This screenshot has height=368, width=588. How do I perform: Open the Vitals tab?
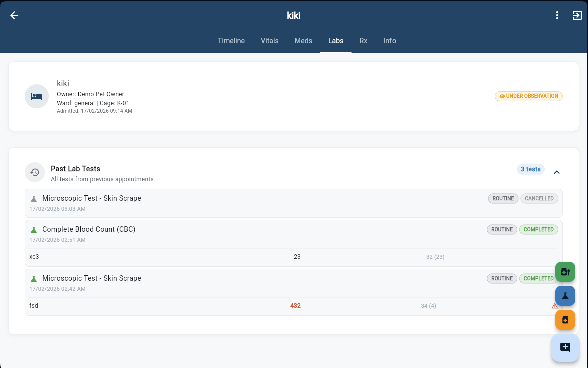[269, 41]
